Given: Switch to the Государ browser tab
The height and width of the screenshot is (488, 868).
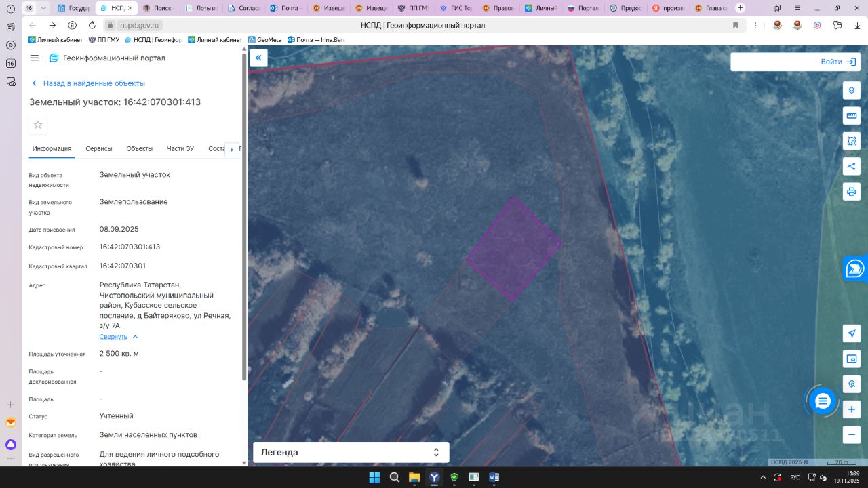Looking at the screenshot, I should click(74, 8).
